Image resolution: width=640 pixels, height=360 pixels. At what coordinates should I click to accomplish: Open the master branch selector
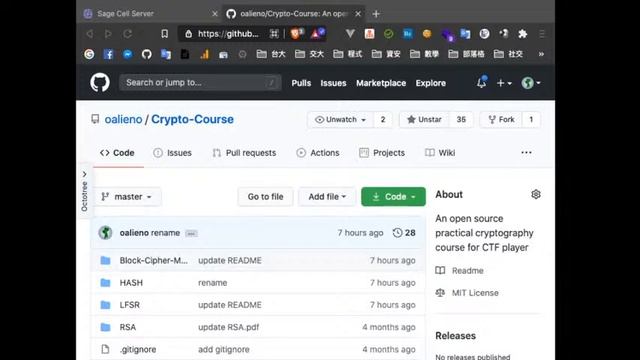tap(127, 197)
